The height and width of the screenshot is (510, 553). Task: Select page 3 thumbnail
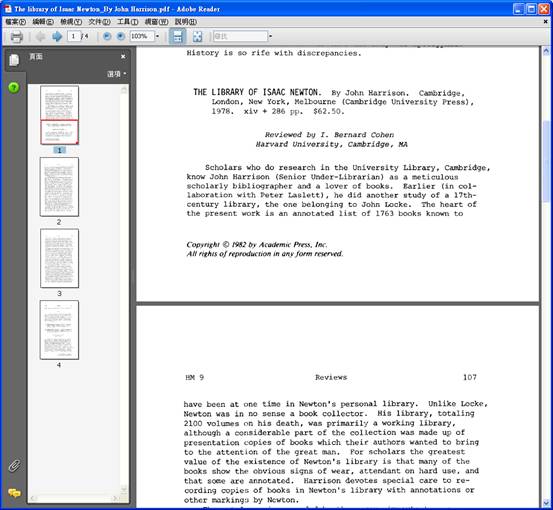pos(59,258)
